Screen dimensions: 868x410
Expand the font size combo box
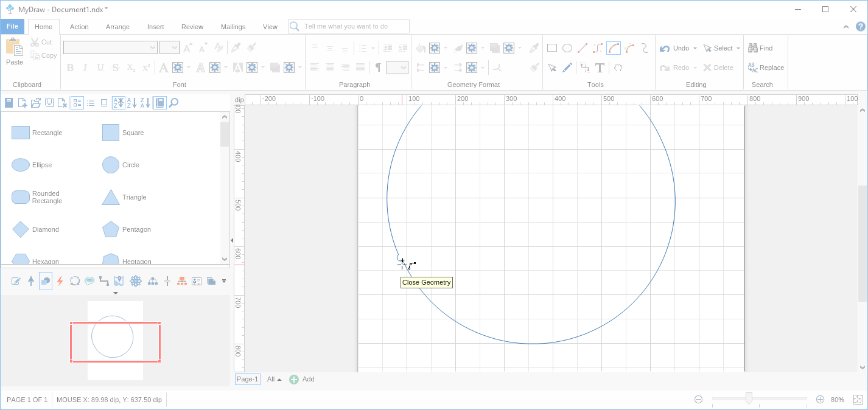tap(174, 48)
